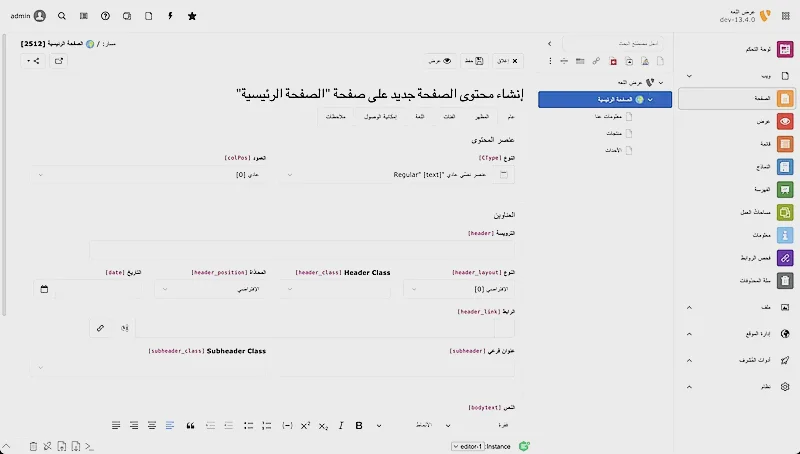Select the folder page type icon in tree toolbar
Screen dimensions: 800x454
tap(580, 61)
